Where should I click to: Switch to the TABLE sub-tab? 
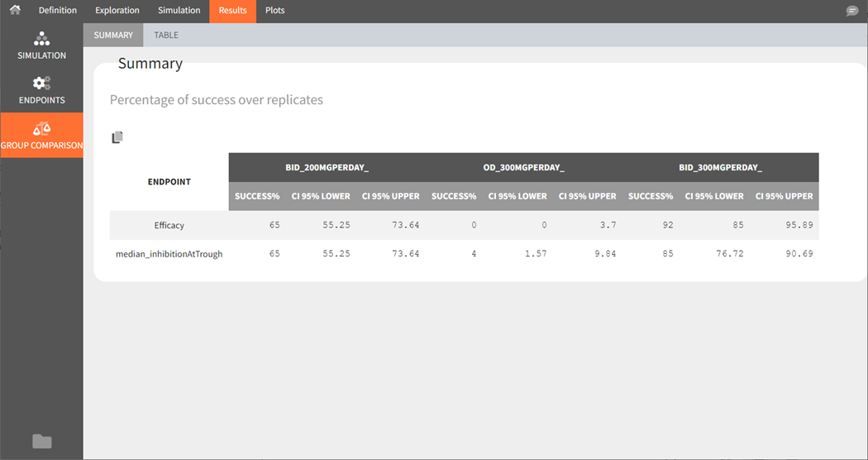click(166, 36)
